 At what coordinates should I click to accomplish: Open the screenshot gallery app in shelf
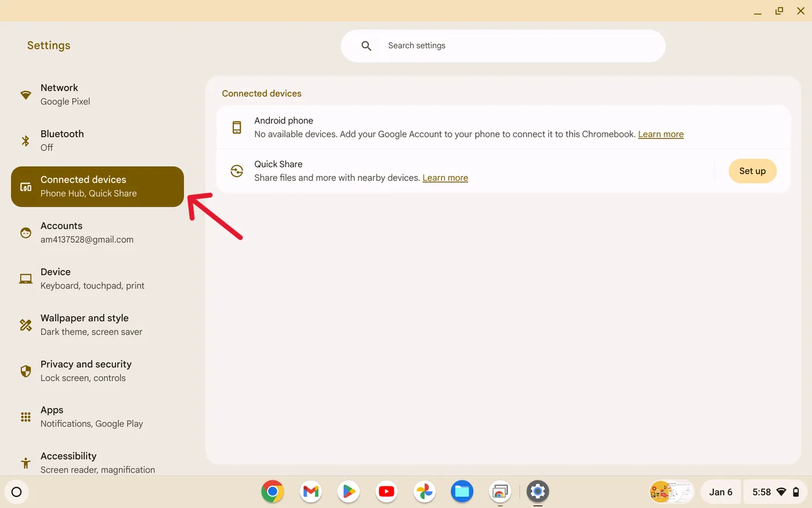[x=500, y=492]
